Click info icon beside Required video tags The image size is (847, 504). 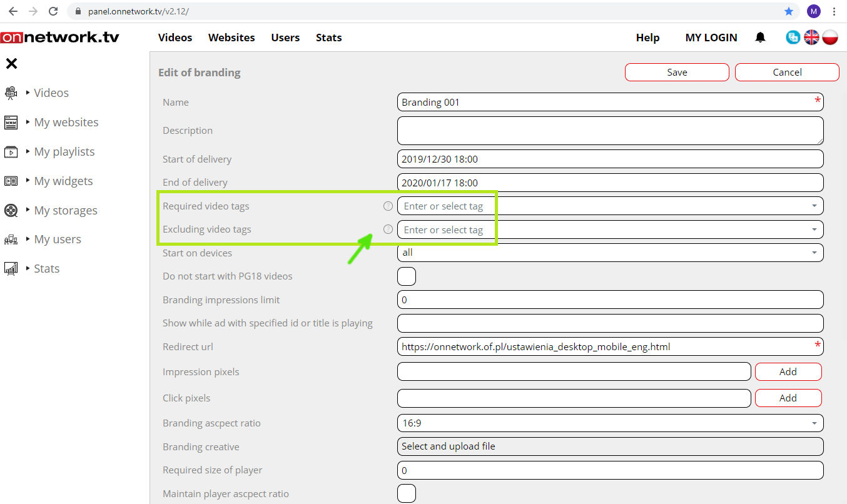(388, 206)
